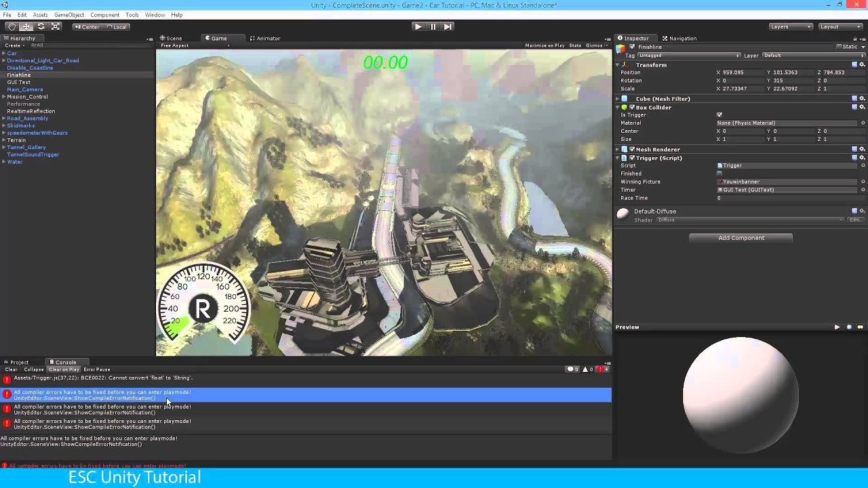Image resolution: width=868 pixels, height=488 pixels.
Task: Uncheck the Is Trigger checkbox
Action: [719, 115]
